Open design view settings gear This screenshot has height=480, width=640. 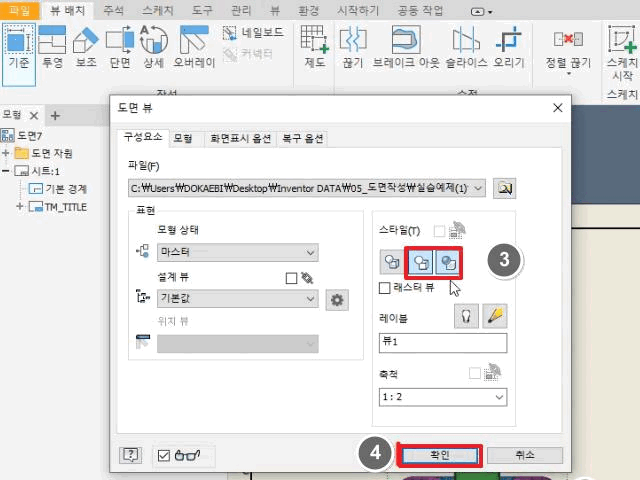tap(337, 300)
